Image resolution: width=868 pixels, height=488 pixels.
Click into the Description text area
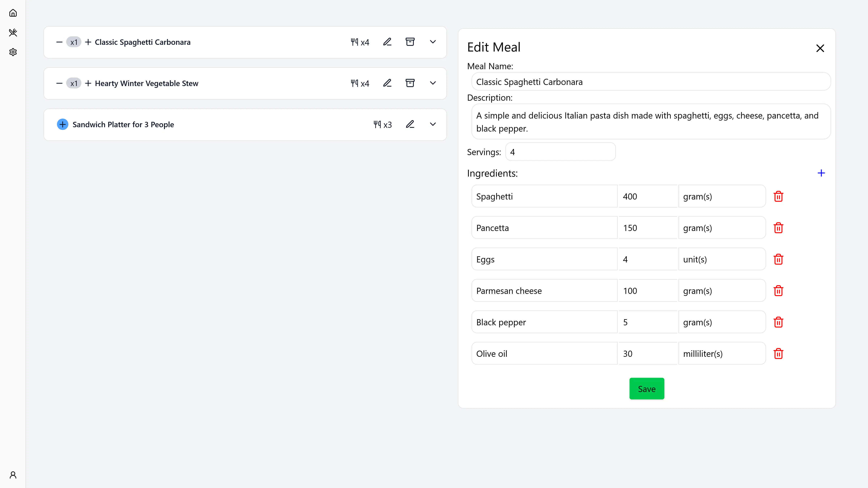651,122
